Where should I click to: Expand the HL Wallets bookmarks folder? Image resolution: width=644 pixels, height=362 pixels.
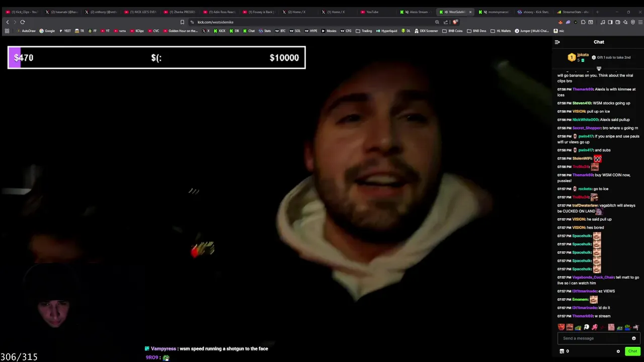(x=500, y=31)
